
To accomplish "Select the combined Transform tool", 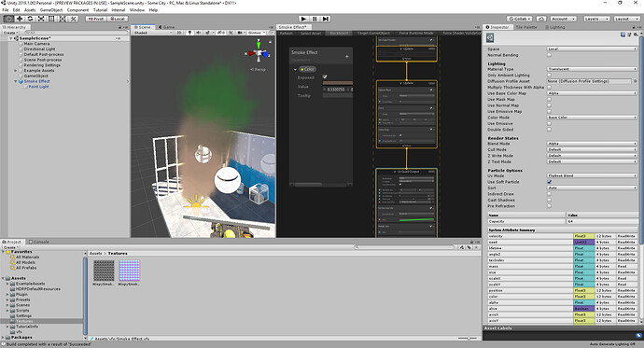I will pyautogui.click(x=62, y=19).
